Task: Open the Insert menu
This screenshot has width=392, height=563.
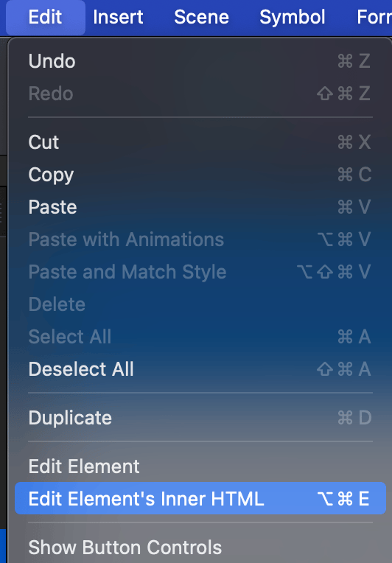Action: (x=118, y=17)
